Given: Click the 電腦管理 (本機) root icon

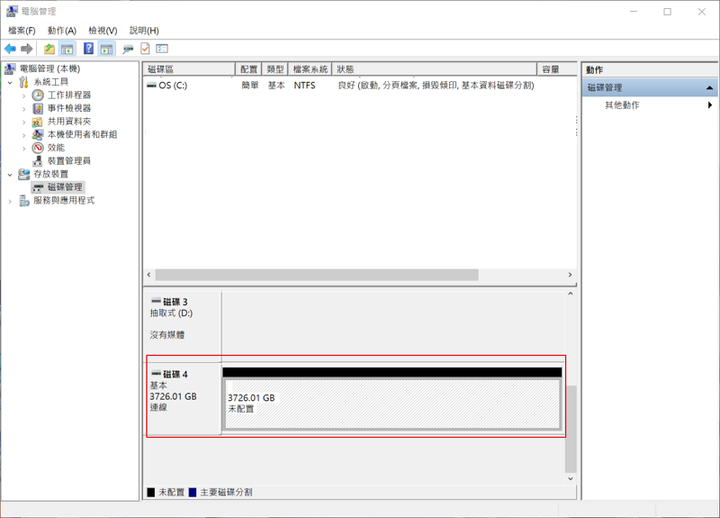Looking at the screenshot, I should point(10,69).
